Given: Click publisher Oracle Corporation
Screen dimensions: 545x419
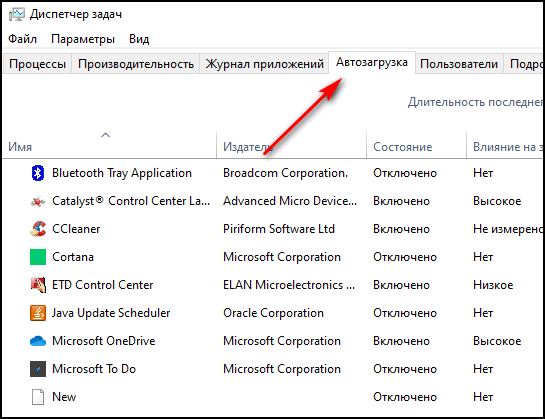Looking at the screenshot, I should click(273, 313).
